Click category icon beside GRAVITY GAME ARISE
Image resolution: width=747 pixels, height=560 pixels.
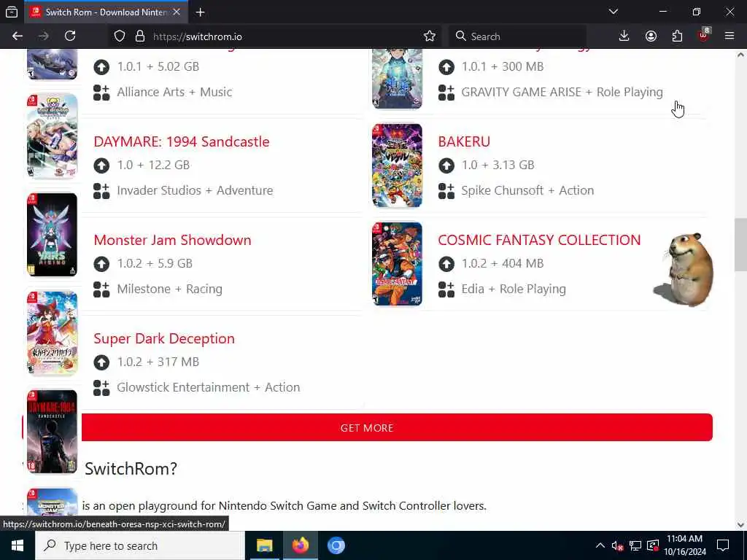(446, 93)
